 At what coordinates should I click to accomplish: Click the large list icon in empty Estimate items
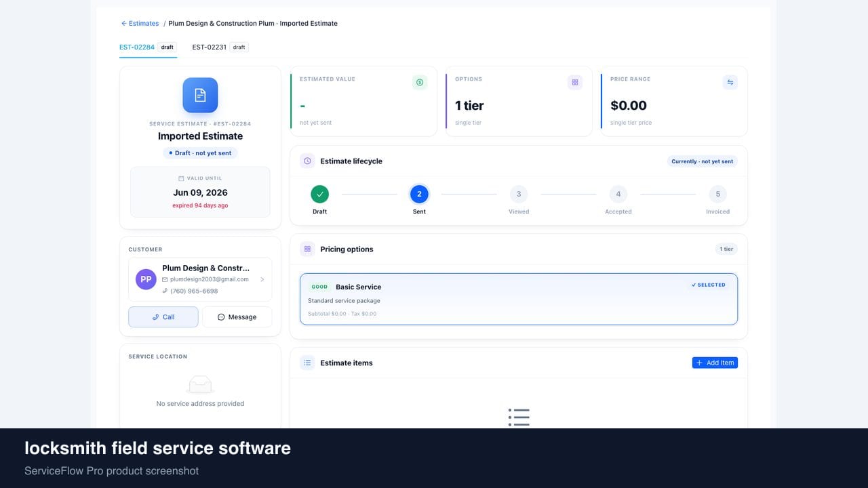(x=519, y=417)
